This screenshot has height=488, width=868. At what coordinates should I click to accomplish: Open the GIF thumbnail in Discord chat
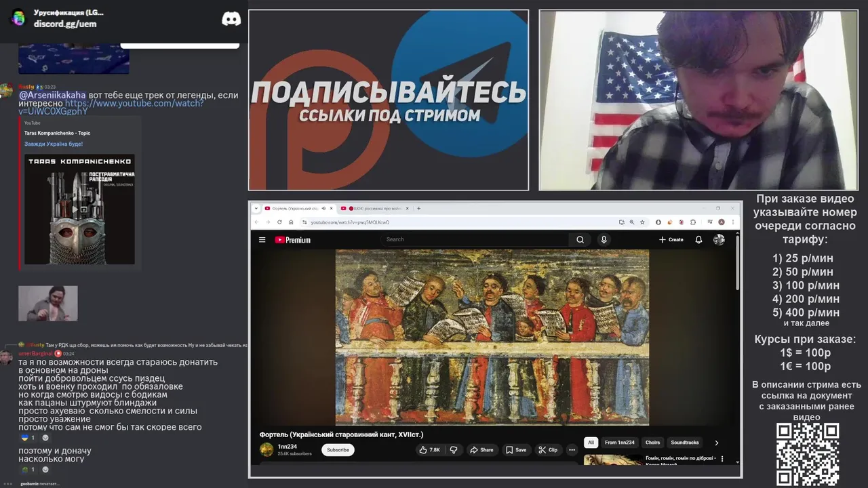(47, 304)
